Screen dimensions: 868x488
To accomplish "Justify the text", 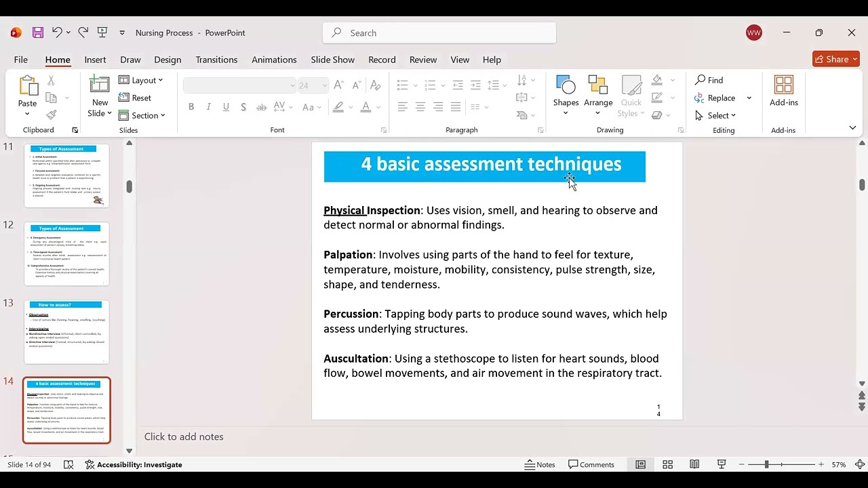I will 456,107.
